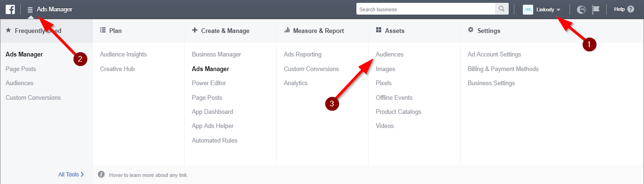Toggle the hamburger menu icon

coord(30,9)
